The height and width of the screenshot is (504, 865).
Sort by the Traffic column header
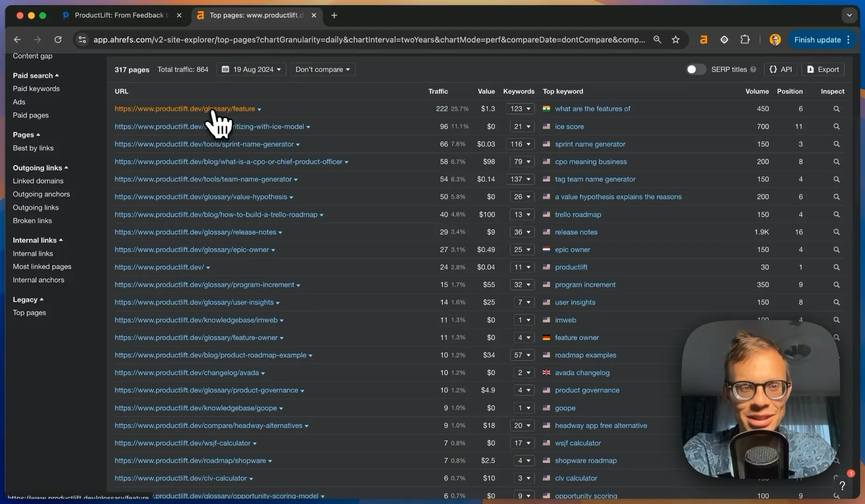[438, 91]
